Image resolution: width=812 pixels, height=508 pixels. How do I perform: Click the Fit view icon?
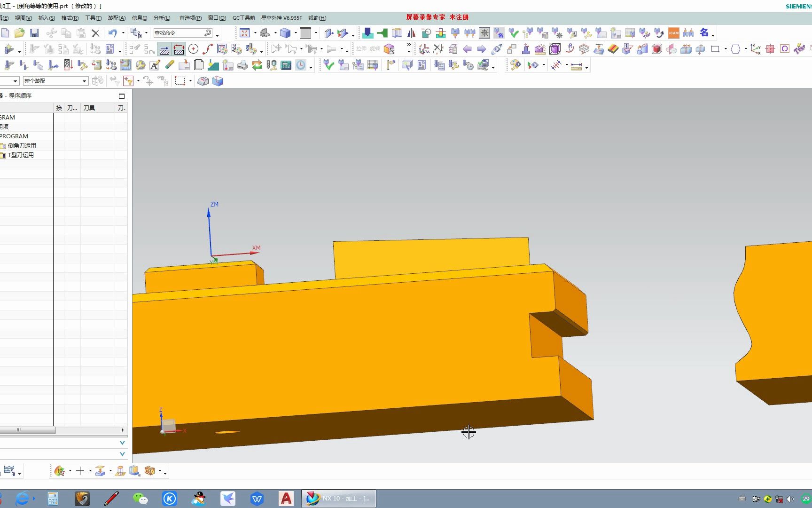[x=244, y=33]
